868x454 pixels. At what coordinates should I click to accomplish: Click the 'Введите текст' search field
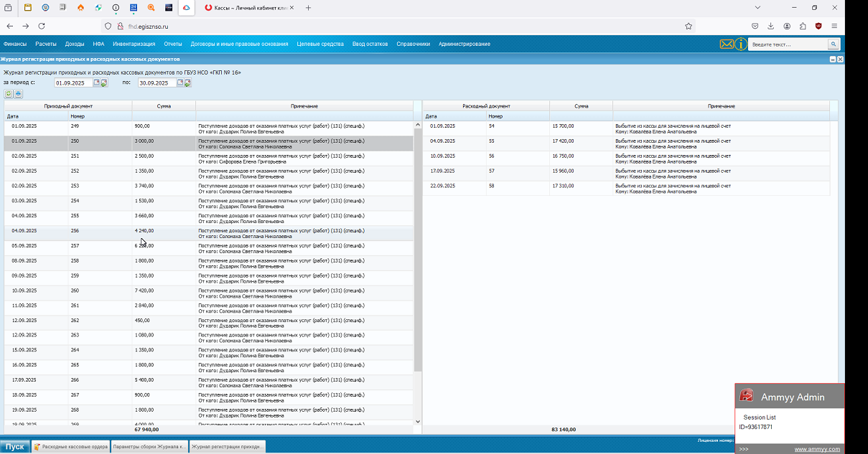(x=788, y=44)
